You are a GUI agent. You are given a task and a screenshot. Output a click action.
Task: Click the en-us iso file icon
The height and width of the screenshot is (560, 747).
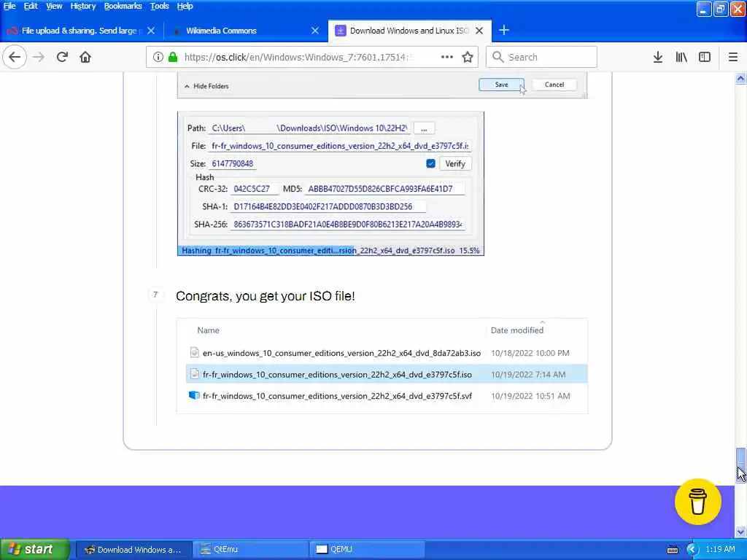(194, 352)
